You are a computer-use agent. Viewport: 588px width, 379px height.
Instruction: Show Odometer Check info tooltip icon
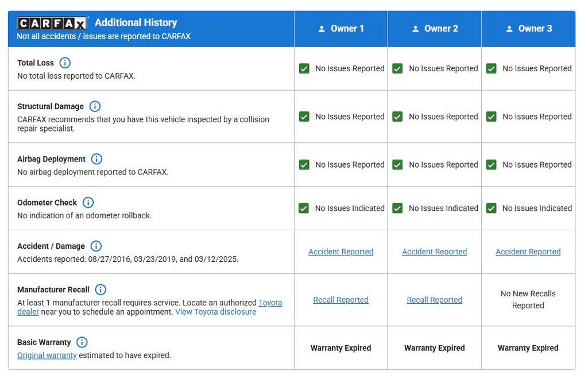pyautogui.click(x=88, y=203)
